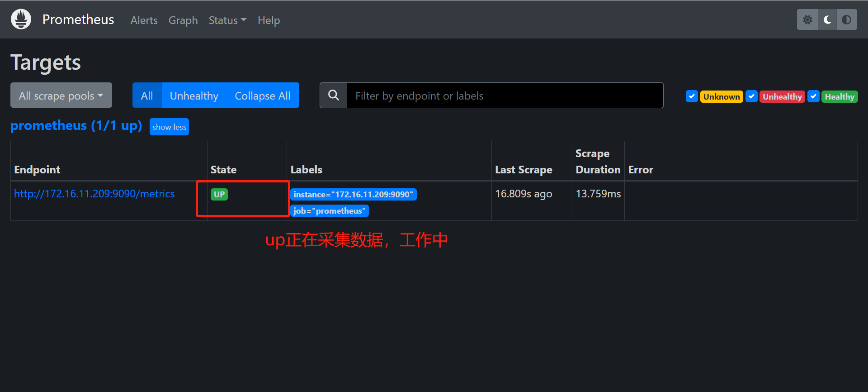Toggle the Healthy state checkbox
Viewport: 868px width, 392px height.
(x=813, y=96)
